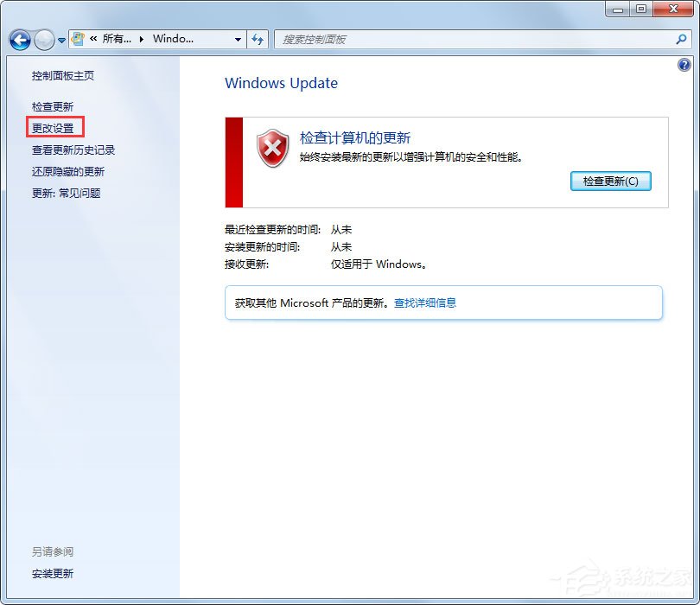700x605 pixels.
Task: Click the Back navigation arrow
Action: [x=19, y=39]
